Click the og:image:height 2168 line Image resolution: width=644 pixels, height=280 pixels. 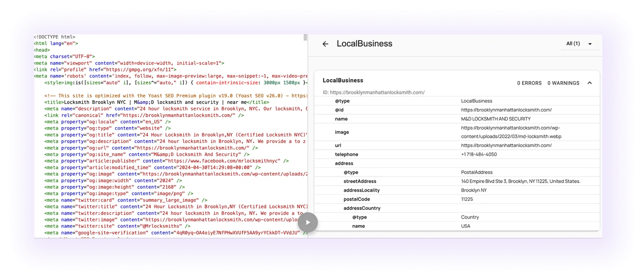click(x=114, y=187)
